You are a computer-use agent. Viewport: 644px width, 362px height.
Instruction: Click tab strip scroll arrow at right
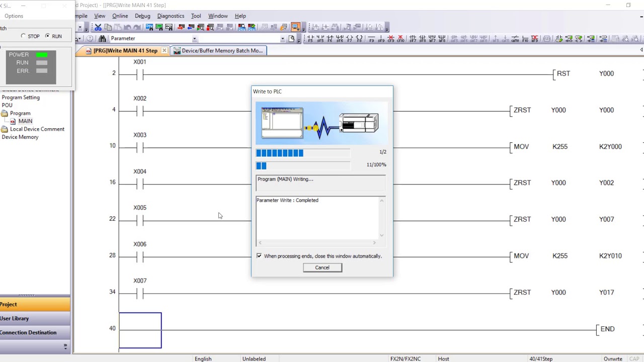pos(641,50)
